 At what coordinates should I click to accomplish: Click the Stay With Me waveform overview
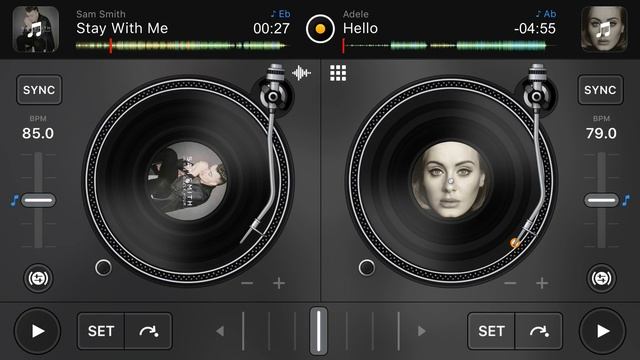(182, 46)
